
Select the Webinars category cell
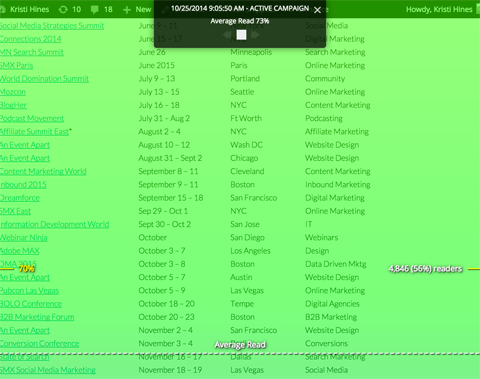(x=321, y=238)
